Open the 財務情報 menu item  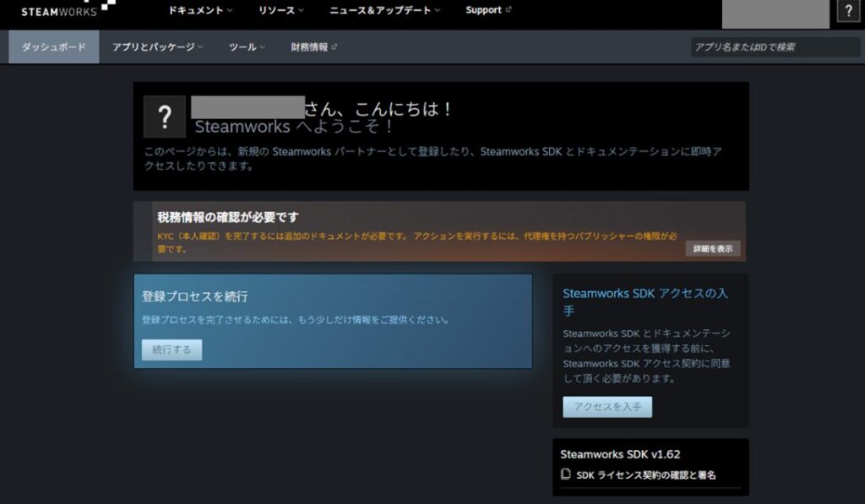pos(309,47)
